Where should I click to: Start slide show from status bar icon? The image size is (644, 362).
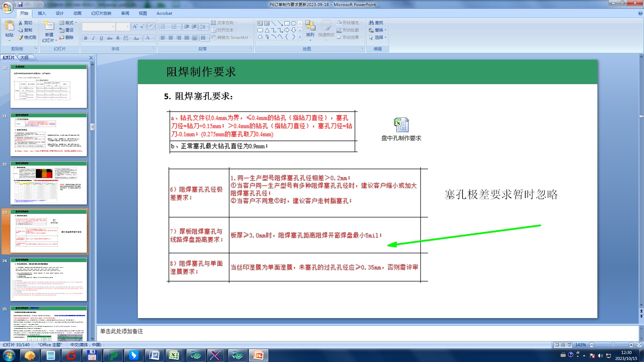pos(569,345)
